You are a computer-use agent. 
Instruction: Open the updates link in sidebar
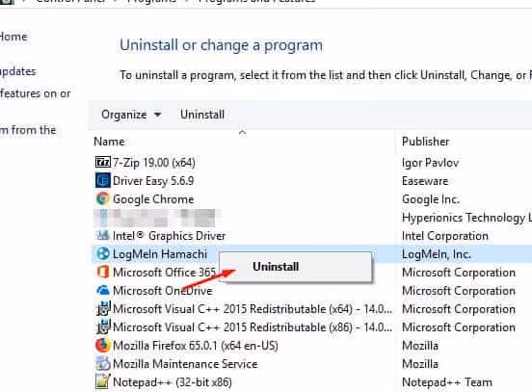(x=17, y=71)
